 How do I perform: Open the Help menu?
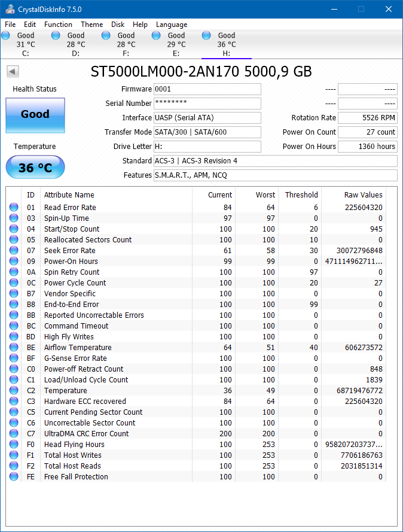(x=140, y=25)
